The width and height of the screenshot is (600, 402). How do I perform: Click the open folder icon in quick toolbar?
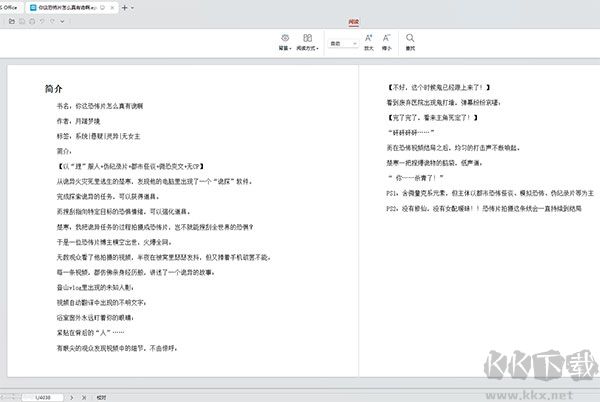[12, 21]
